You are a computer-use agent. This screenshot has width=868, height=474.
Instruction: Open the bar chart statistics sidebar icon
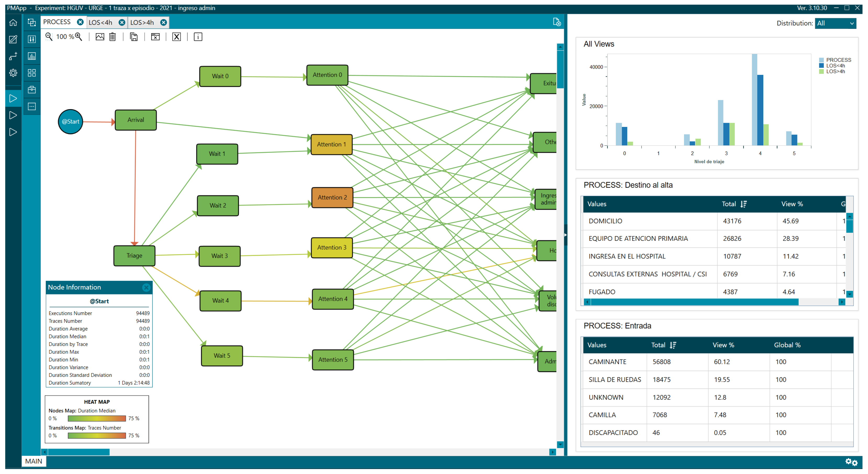(32, 56)
